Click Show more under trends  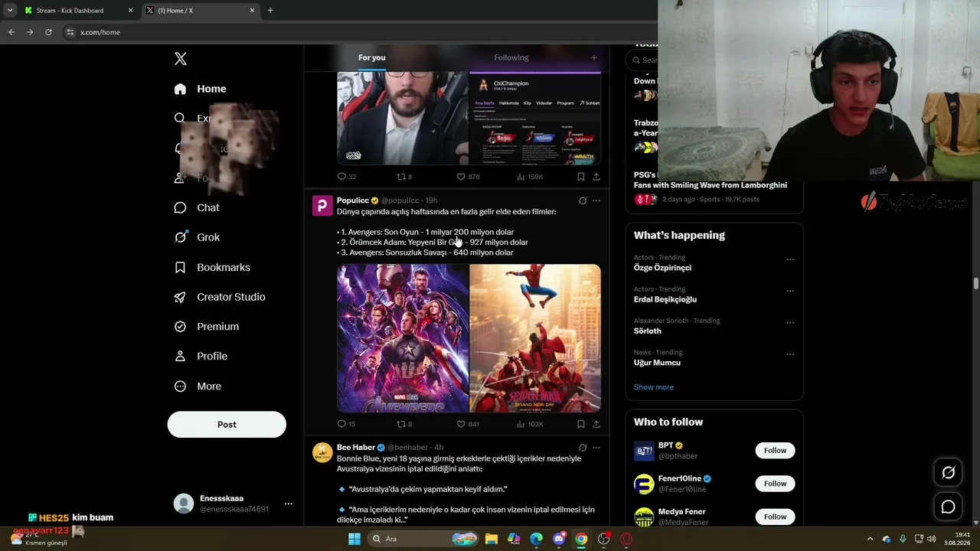coord(654,387)
